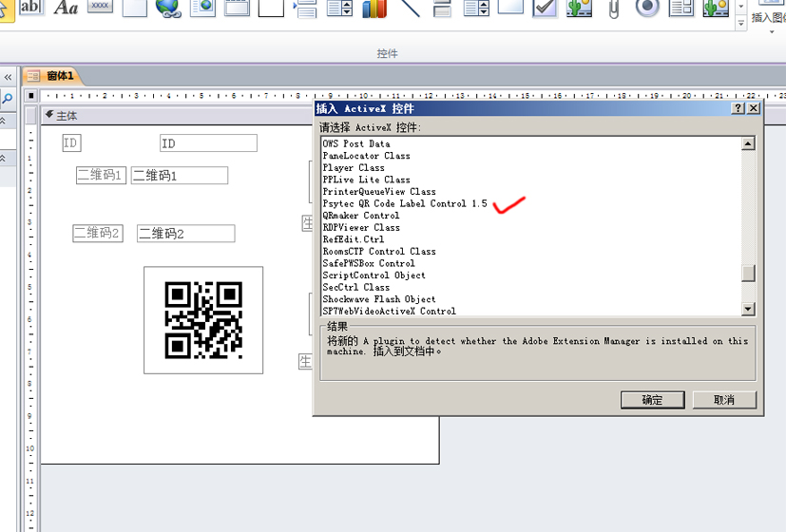786x532 pixels.
Task: Select the Text Box (ab|) control icon
Action: pos(31,8)
